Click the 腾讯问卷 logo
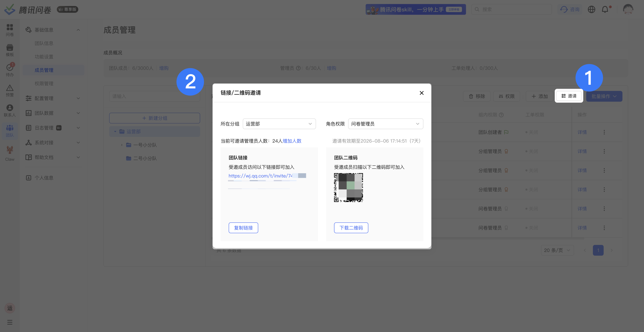Image resolution: width=644 pixels, height=332 pixels. point(28,10)
